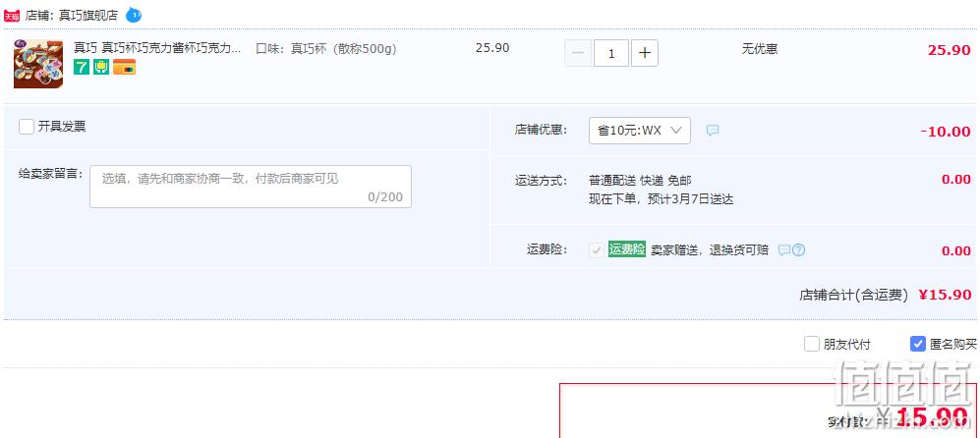980x438 pixels.
Task: Click the question mark help icon for 运费险
Action: coord(798,249)
